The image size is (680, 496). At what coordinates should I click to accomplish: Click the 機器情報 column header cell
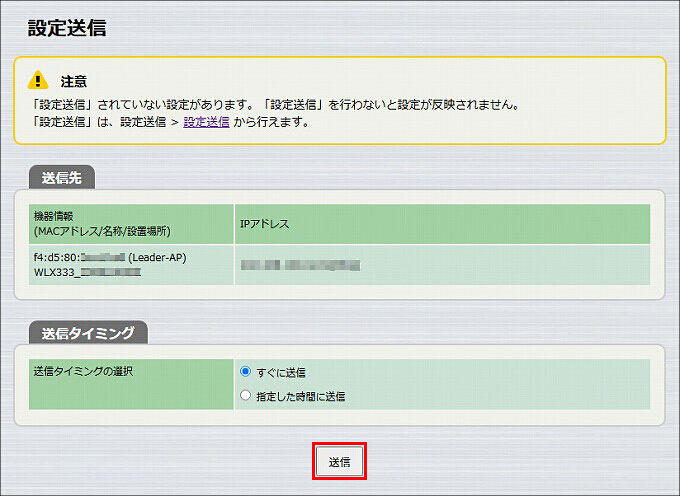tap(131, 224)
